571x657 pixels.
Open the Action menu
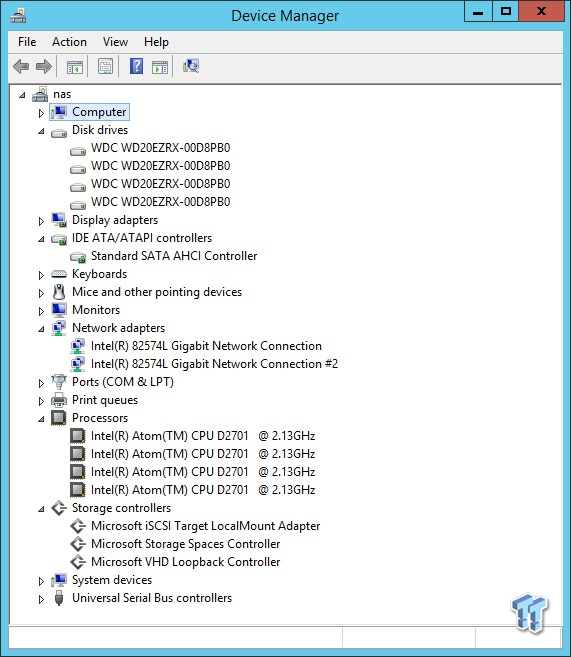(x=69, y=42)
